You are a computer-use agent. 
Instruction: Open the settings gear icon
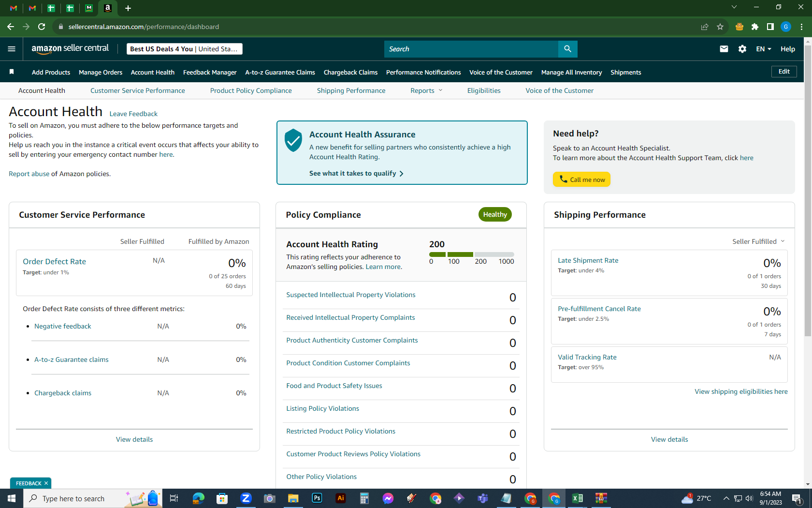point(742,49)
